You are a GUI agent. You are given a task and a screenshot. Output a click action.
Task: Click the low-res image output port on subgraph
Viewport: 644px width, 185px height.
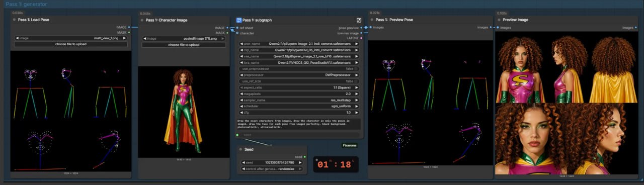[361, 33]
